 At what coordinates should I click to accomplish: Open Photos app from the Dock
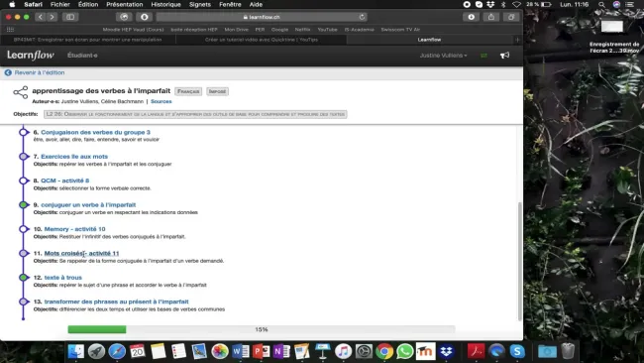(x=220, y=351)
